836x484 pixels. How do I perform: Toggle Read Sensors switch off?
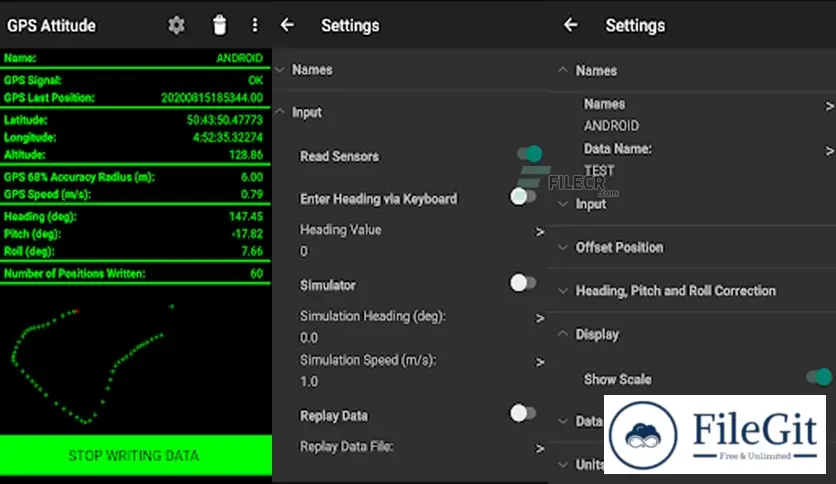point(529,154)
